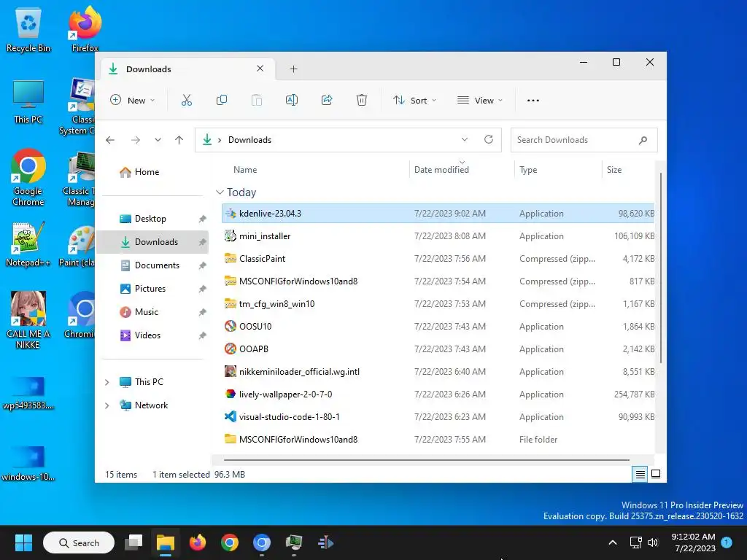Image resolution: width=747 pixels, height=560 pixels.
Task: Open Pictures in navigation pane
Action: [152, 289]
